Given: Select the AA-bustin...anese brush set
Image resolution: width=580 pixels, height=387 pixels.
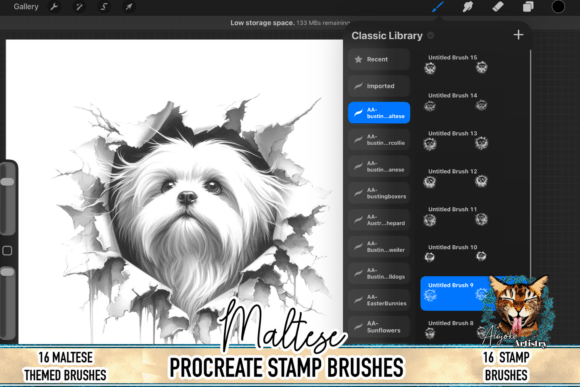Looking at the screenshot, I should [379, 166].
